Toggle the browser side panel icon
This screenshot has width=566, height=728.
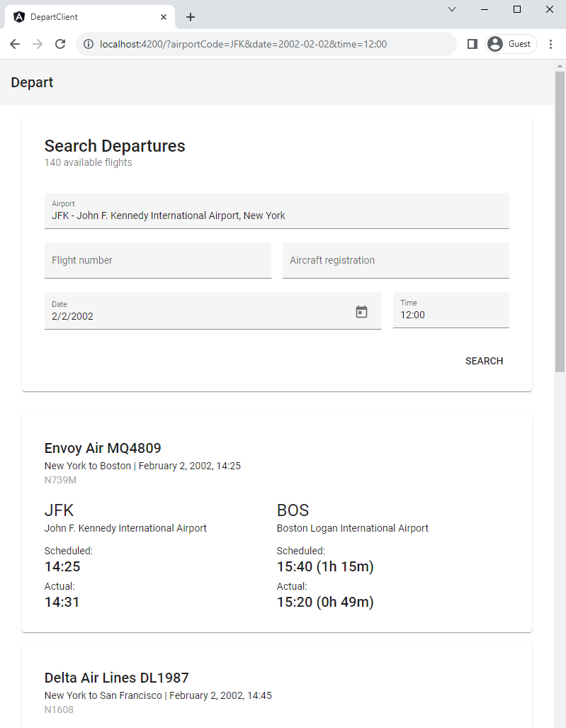[x=472, y=44]
